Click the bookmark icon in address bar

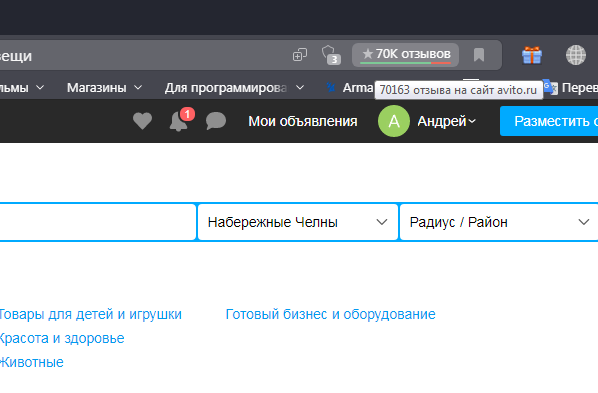point(479,55)
